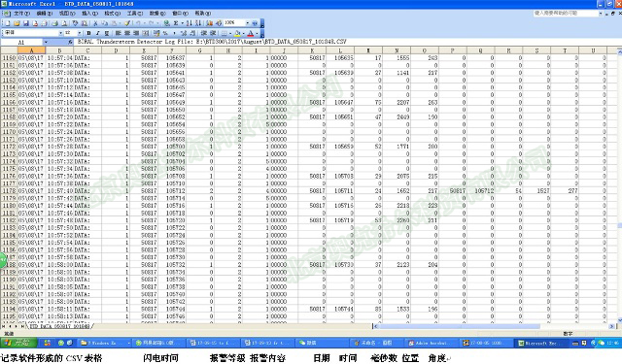Click the Print Preview toolbar icon
Viewport: 622px width, 364px height.
click(64, 23)
